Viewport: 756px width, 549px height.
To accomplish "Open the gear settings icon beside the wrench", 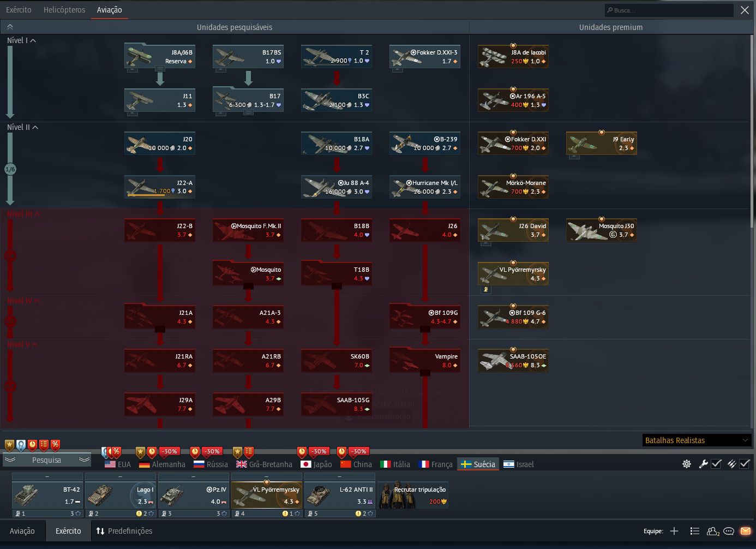I will [x=687, y=464].
